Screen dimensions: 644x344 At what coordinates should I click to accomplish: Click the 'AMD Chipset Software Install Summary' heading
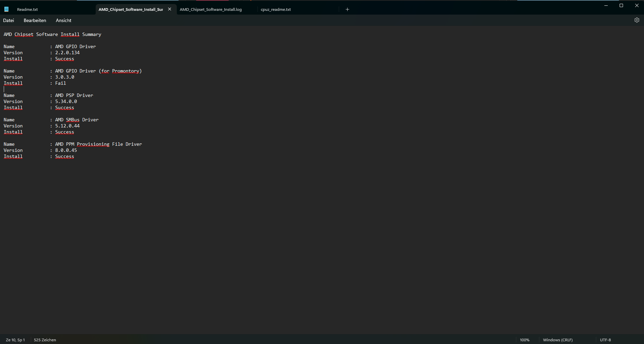click(x=53, y=34)
